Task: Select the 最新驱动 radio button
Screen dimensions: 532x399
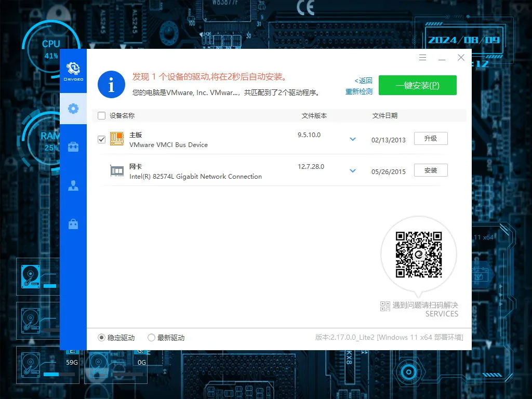Action: pyautogui.click(x=151, y=337)
